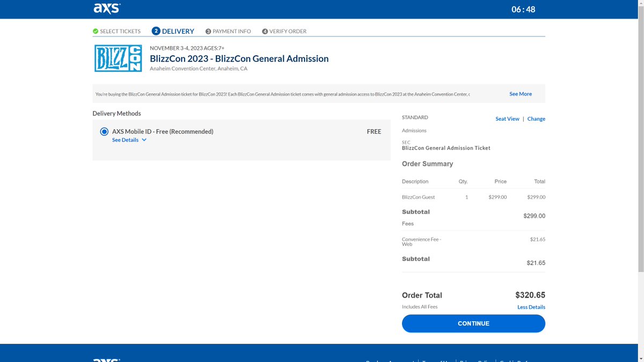Click the Continue button
The height and width of the screenshot is (362, 644).
click(x=473, y=323)
